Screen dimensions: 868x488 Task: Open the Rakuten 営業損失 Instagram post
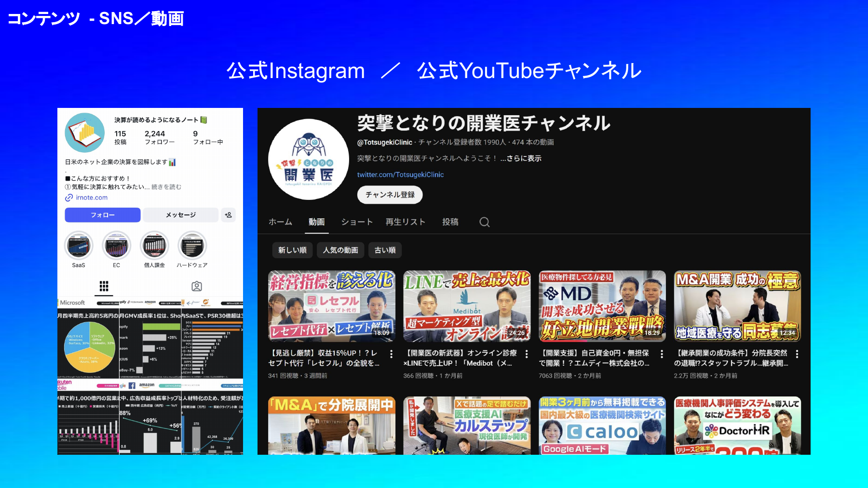click(88, 417)
